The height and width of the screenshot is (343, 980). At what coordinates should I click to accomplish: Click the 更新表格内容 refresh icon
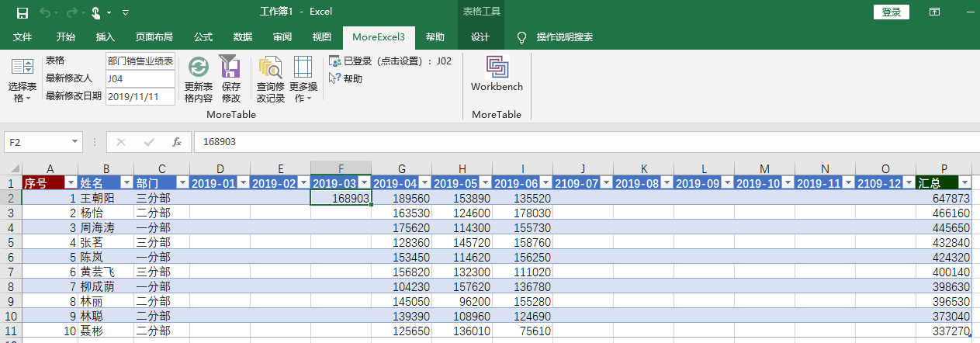[x=199, y=79]
